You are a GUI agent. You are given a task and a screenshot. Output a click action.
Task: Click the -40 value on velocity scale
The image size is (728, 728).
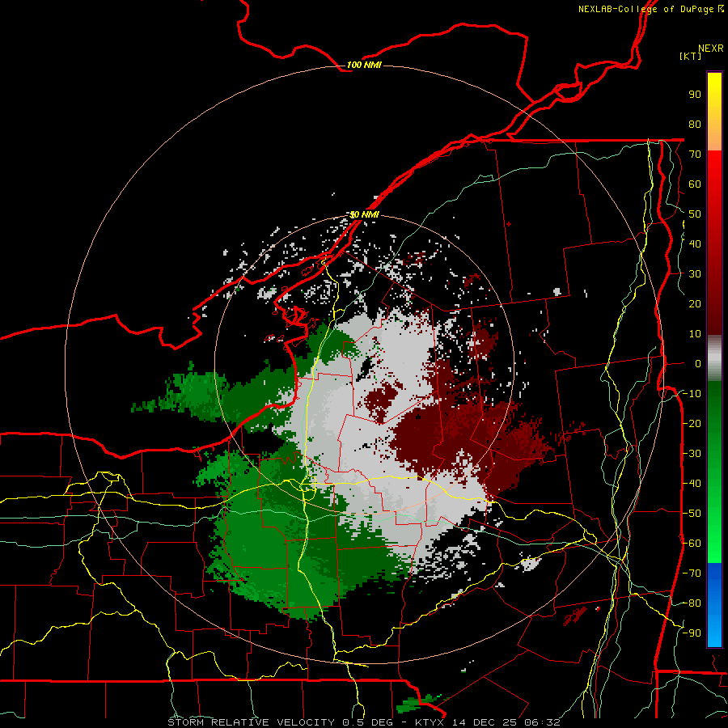tap(692, 484)
